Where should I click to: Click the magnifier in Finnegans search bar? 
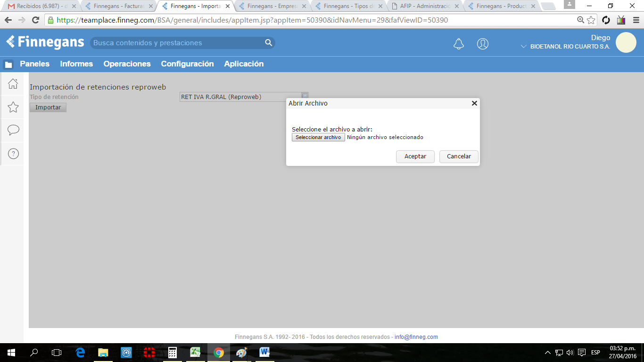click(269, 43)
